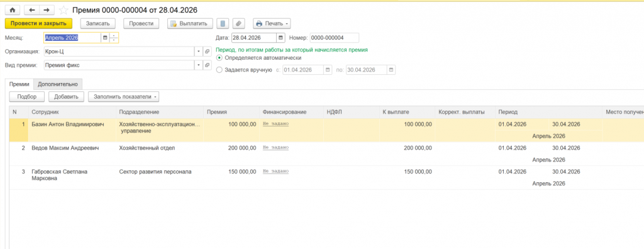Viewport: 644px width, 249px height.
Task: Click the Провести button
Action: (x=142, y=23)
